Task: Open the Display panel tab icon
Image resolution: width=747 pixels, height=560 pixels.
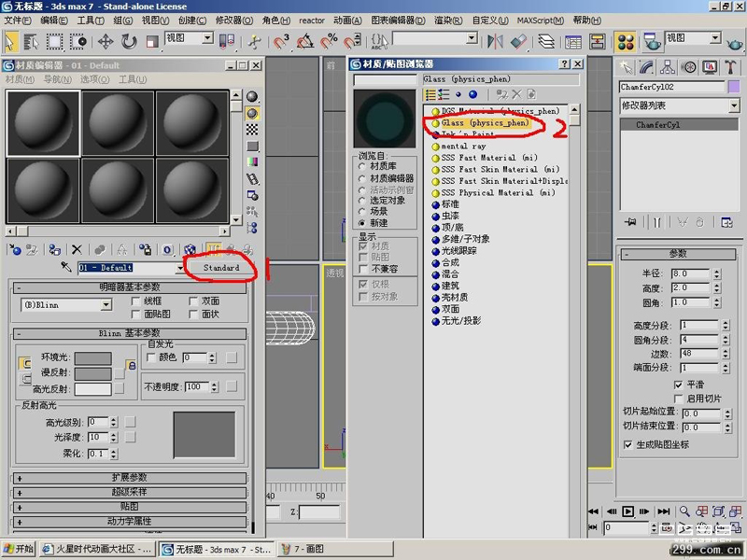Action: tap(710, 67)
